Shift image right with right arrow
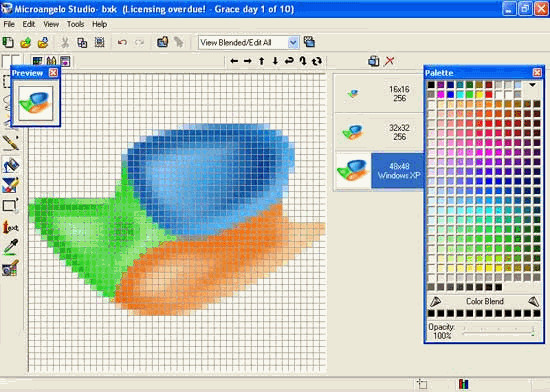The image size is (550, 392). [248, 61]
